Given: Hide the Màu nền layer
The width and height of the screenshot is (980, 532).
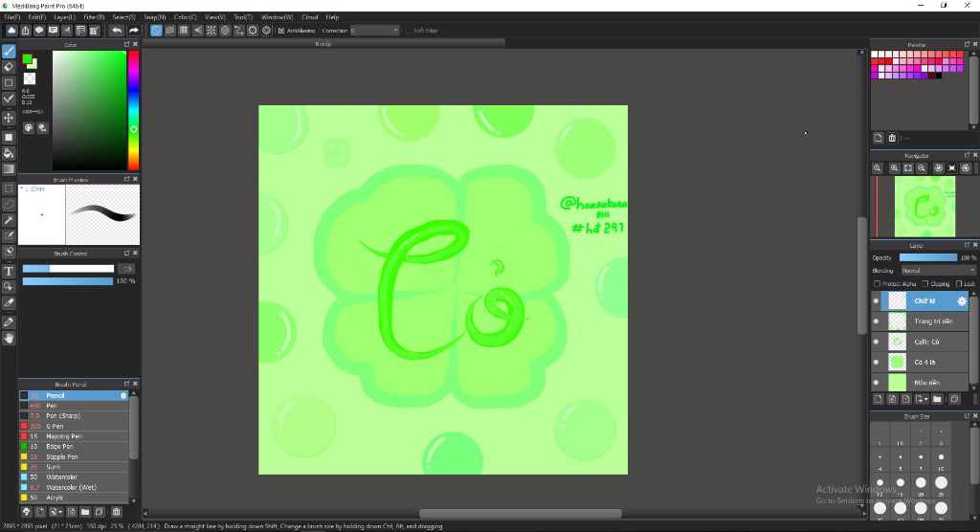Looking at the screenshot, I should 876,383.
